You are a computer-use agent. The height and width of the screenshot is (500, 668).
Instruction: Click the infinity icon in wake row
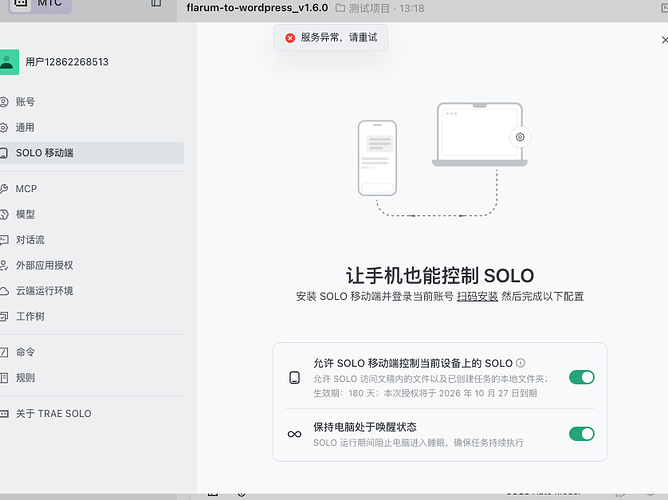[x=294, y=434]
